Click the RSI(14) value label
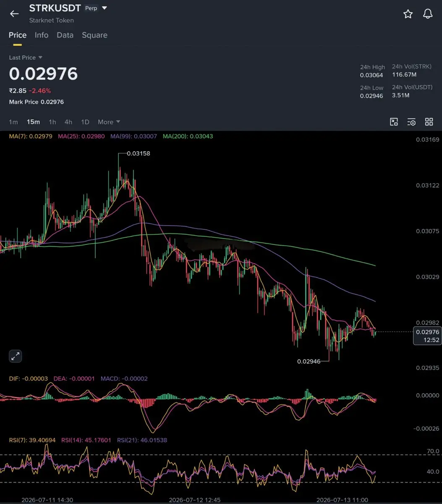Screen dimensions: 442x504 (86, 440)
